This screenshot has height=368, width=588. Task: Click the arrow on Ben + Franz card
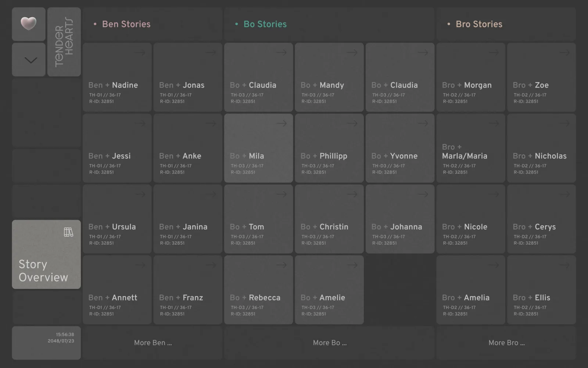coord(211,265)
